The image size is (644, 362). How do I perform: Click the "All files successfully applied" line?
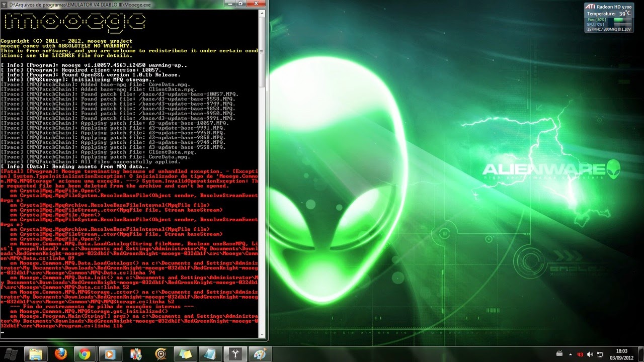91,162
